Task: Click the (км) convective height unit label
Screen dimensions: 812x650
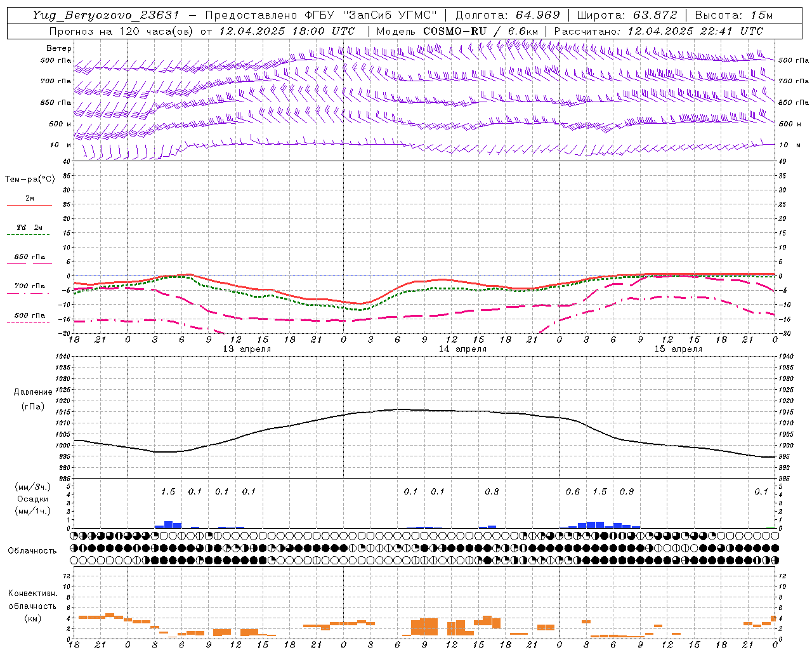Action: click(x=33, y=618)
